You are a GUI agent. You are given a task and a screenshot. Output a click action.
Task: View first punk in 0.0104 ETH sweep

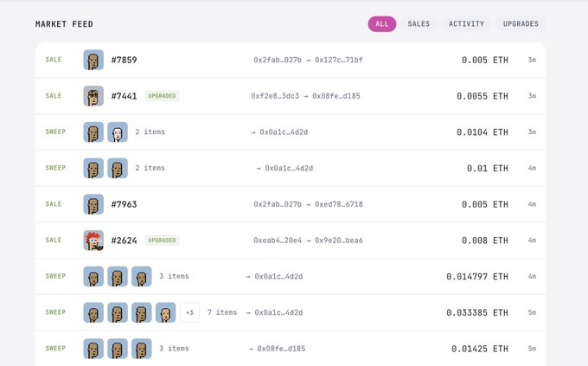coord(93,132)
